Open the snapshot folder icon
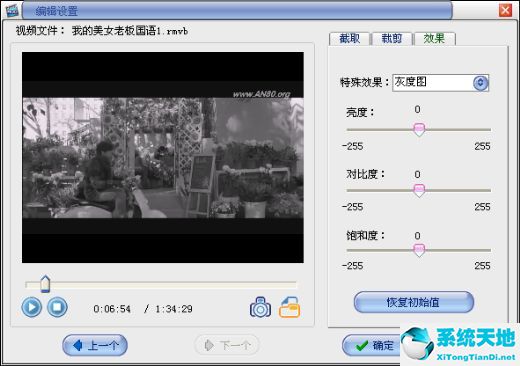Screen dimensions: 520x366 tap(289, 307)
